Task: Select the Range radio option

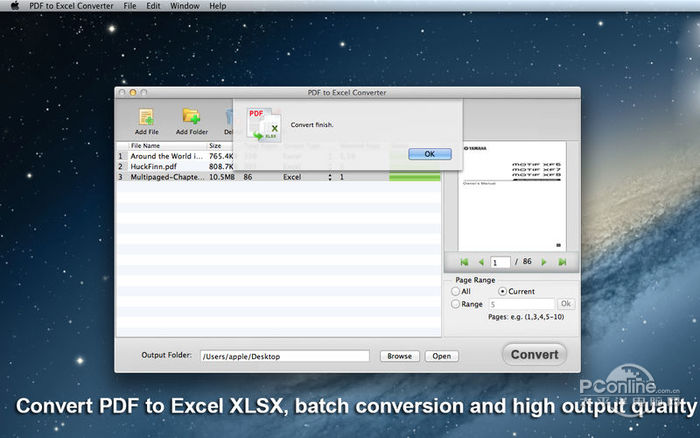Action: click(x=455, y=304)
